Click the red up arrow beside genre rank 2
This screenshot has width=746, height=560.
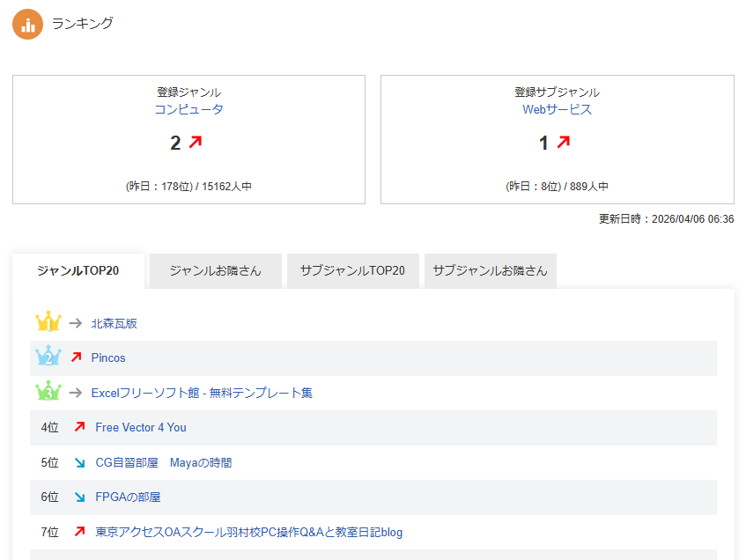pyautogui.click(x=196, y=142)
